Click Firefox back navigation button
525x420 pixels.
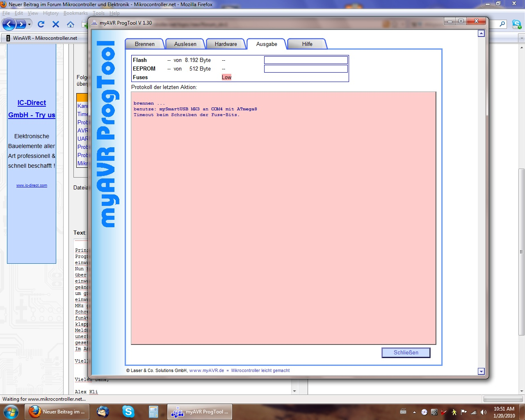pyautogui.click(x=9, y=24)
